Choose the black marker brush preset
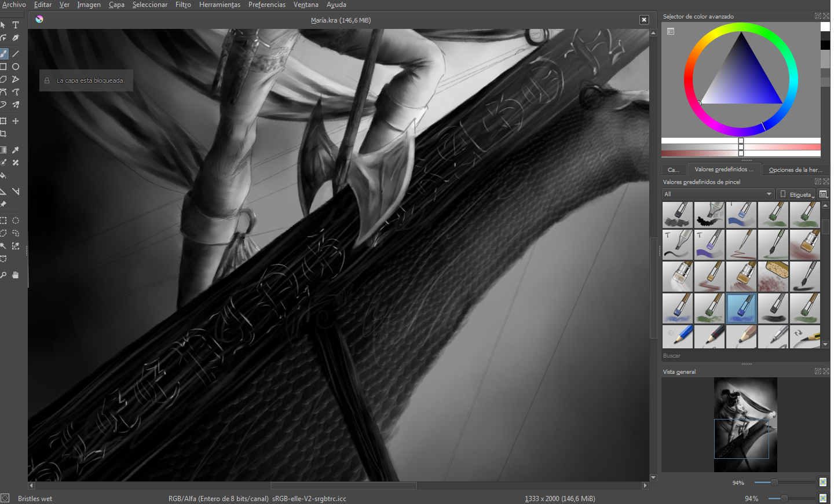This screenshot has height=504, width=834. [709, 214]
